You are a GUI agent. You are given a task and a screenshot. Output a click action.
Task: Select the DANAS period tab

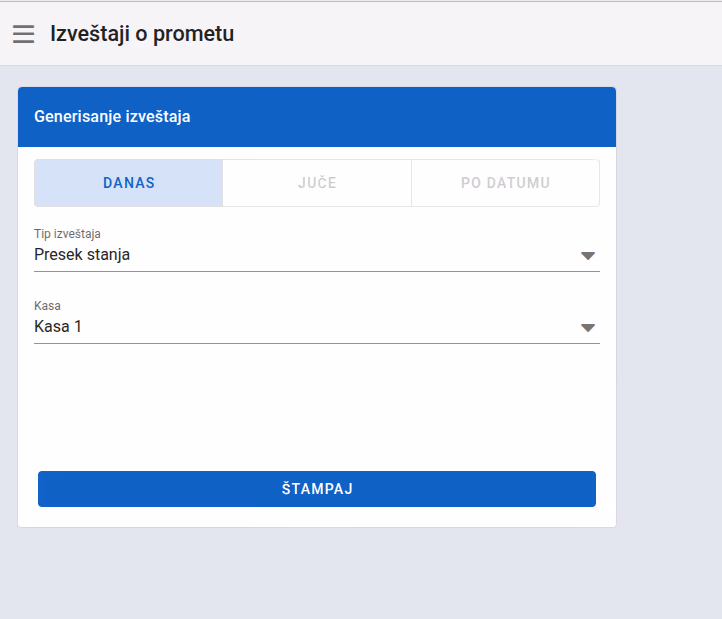tap(128, 183)
